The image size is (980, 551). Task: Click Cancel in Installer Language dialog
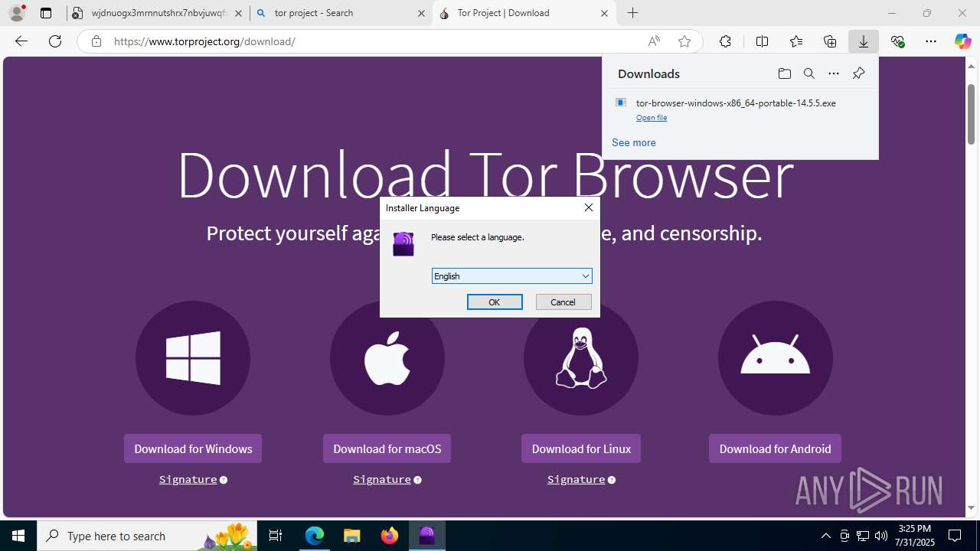coord(563,302)
